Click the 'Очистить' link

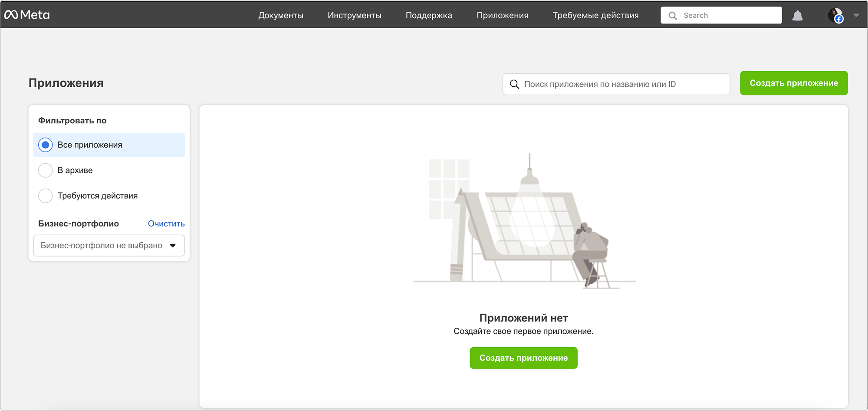point(166,223)
